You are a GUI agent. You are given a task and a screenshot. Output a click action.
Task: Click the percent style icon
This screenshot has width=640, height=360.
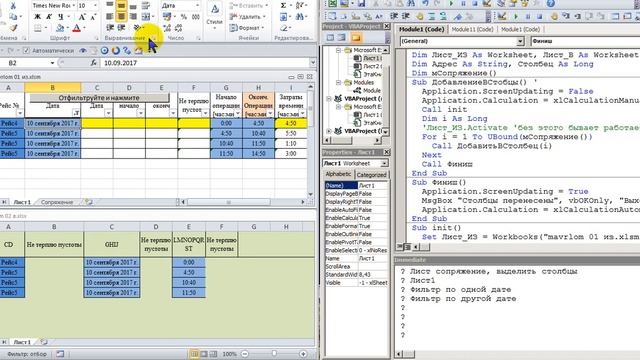(184, 17)
